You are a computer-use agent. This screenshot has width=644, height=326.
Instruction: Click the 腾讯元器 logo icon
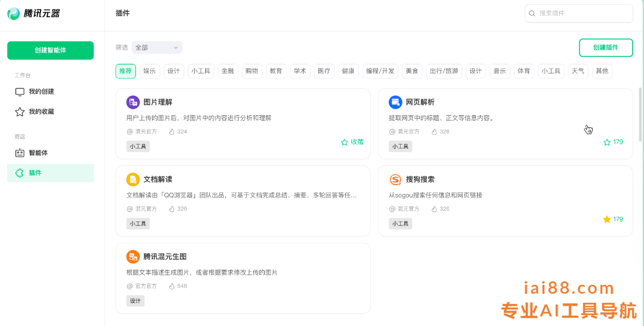point(14,13)
